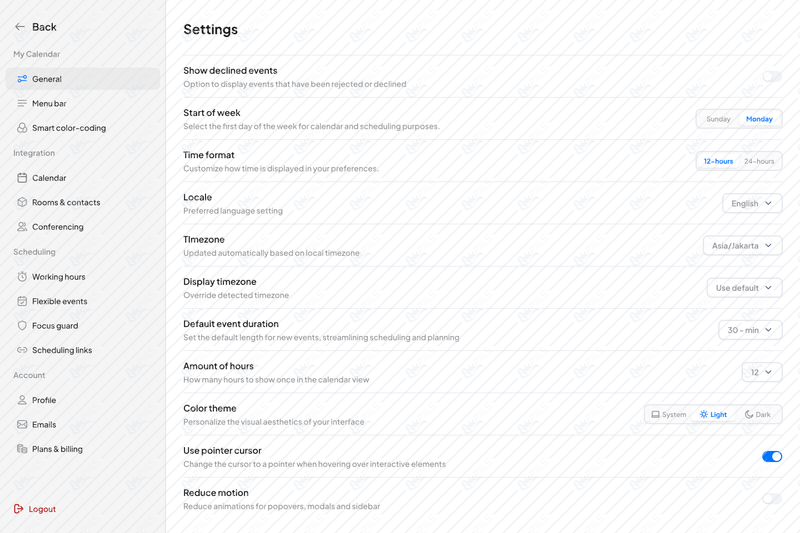Turn off Use pointer cursor switch
Screen dimensions: 800x533
pyautogui.click(x=772, y=456)
